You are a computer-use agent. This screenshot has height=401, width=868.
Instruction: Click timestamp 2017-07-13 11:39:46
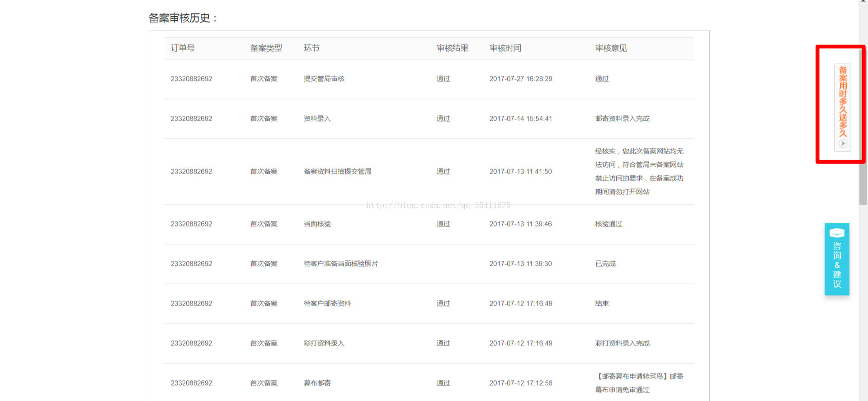point(521,224)
